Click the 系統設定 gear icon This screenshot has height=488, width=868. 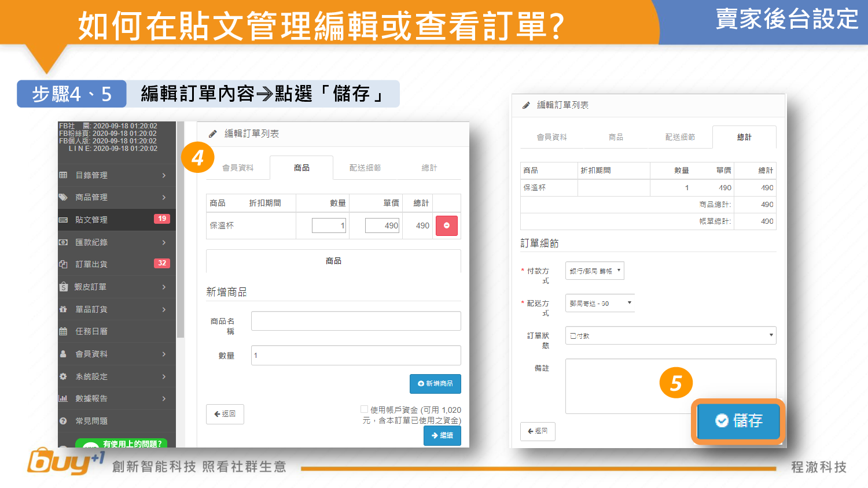pos(64,376)
